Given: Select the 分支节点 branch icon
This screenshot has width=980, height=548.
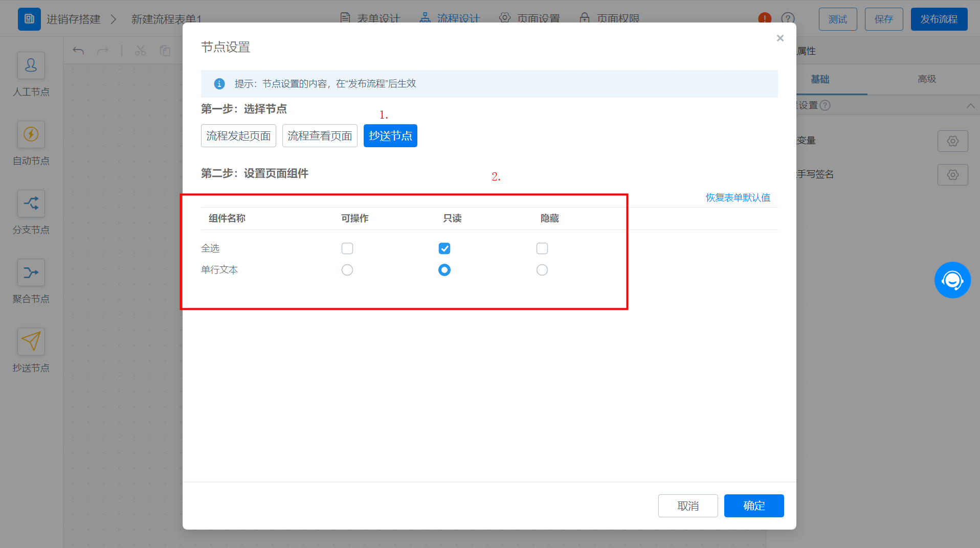Looking at the screenshot, I should 31,203.
